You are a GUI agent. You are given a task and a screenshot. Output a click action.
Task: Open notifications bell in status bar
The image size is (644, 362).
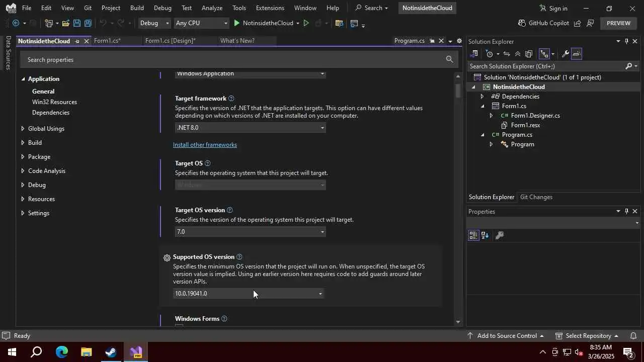(633, 336)
